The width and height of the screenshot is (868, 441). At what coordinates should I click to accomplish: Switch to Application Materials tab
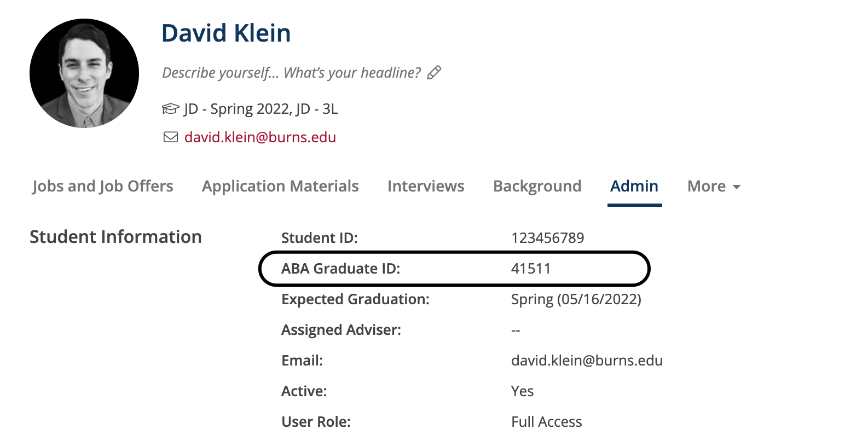(280, 187)
